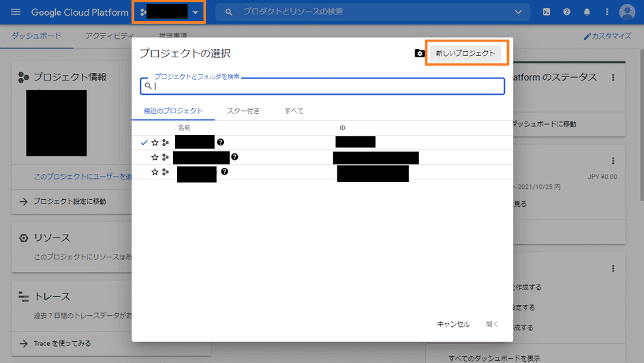The image size is (644, 363).
Task: Click the 新しいプロジェクト button
Action: coord(465,53)
